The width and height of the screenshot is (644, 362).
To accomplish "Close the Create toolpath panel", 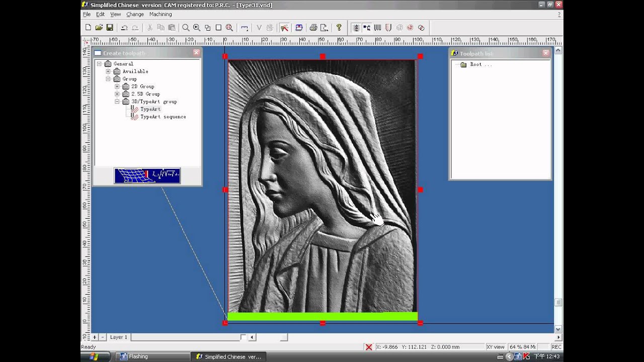I will [x=196, y=53].
